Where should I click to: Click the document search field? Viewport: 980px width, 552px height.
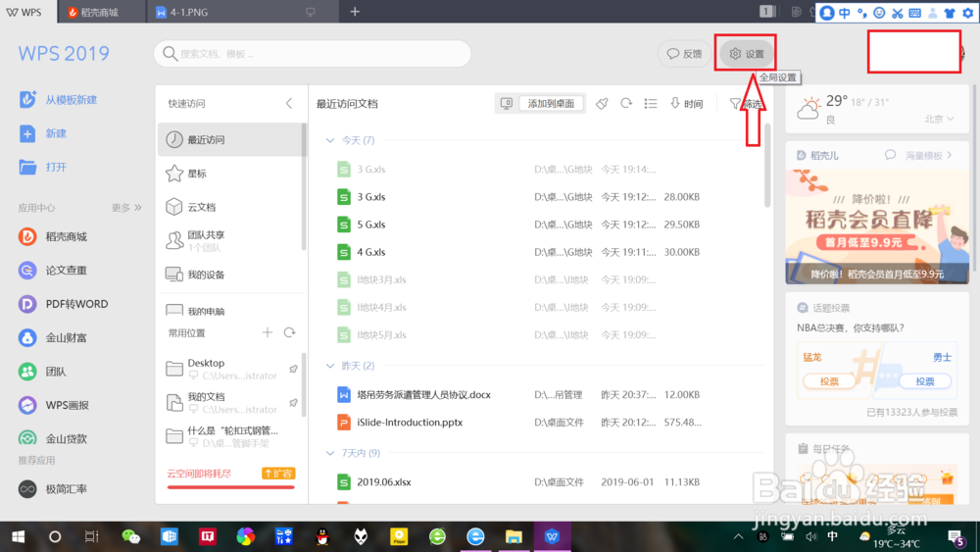[x=313, y=54]
